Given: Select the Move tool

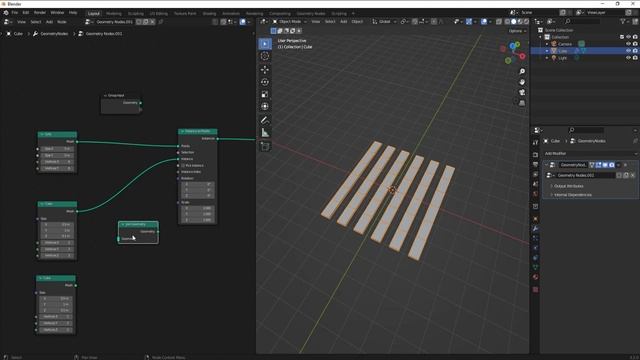Looking at the screenshot, I should pyautogui.click(x=265, y=69).
